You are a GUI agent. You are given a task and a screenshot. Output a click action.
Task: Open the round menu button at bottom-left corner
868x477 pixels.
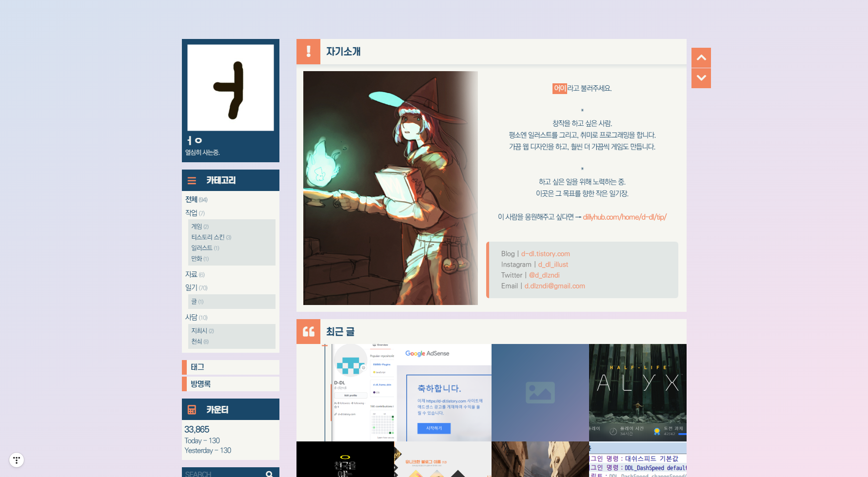coord(17,460)
